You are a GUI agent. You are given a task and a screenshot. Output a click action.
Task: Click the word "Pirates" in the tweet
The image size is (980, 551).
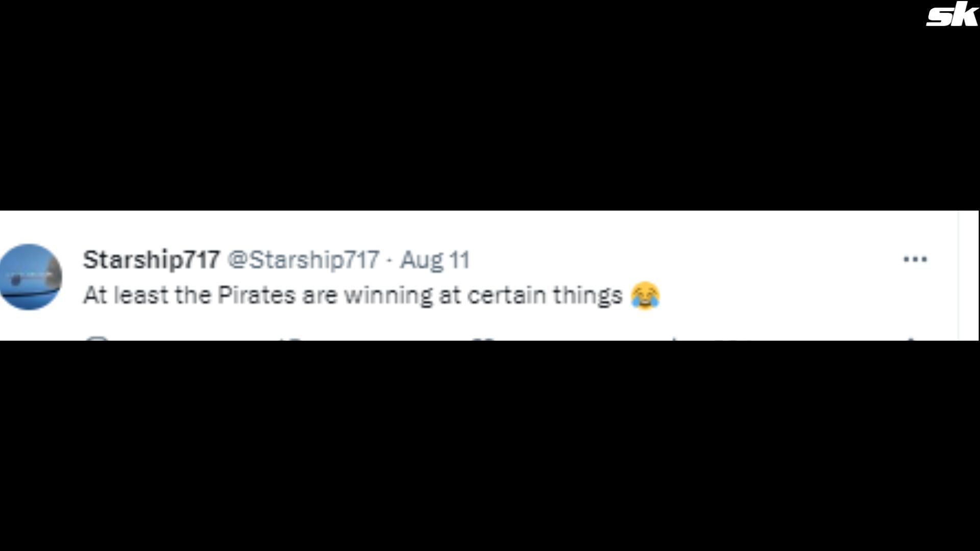click(257, 295)
